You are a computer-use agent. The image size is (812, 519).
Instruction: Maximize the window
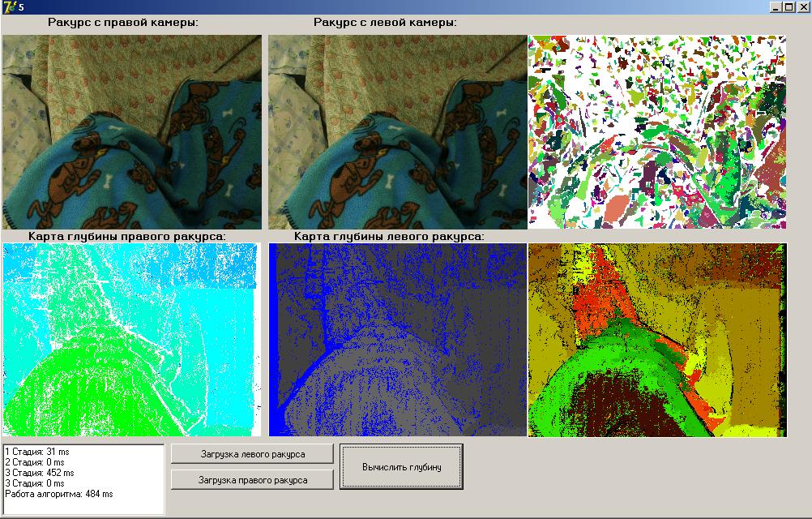(788, 7)
